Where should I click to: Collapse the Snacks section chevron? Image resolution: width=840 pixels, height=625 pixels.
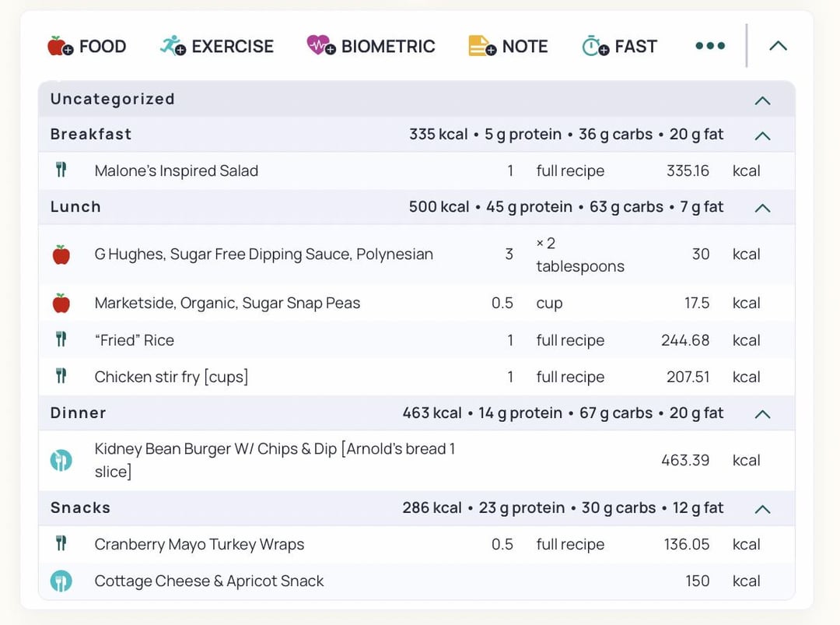click(762, 509)
